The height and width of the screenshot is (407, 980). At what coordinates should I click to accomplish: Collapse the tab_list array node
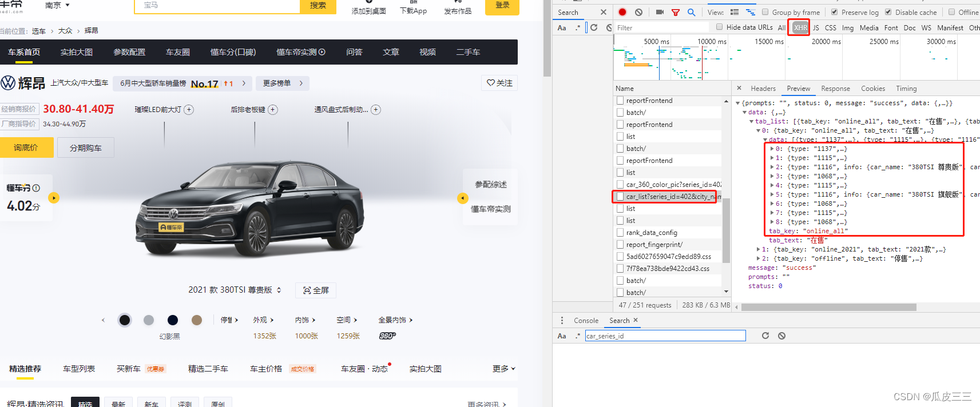click(751, 121)
